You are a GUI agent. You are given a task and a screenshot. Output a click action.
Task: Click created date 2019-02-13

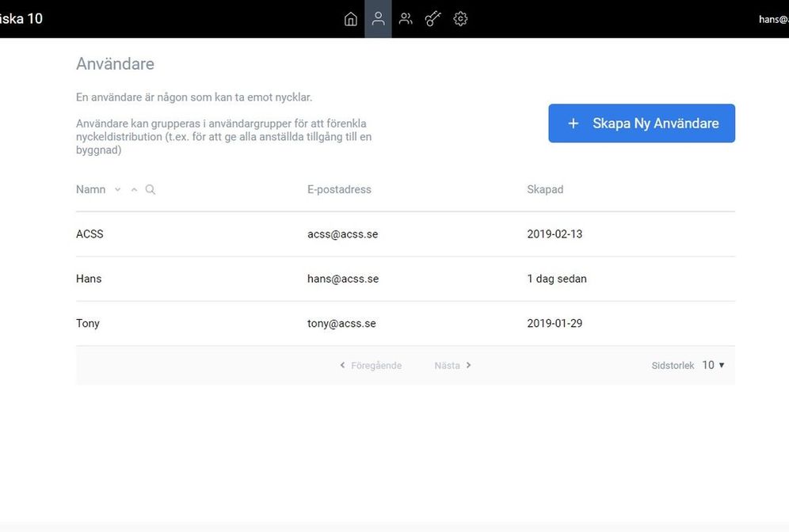pos(555,234)
